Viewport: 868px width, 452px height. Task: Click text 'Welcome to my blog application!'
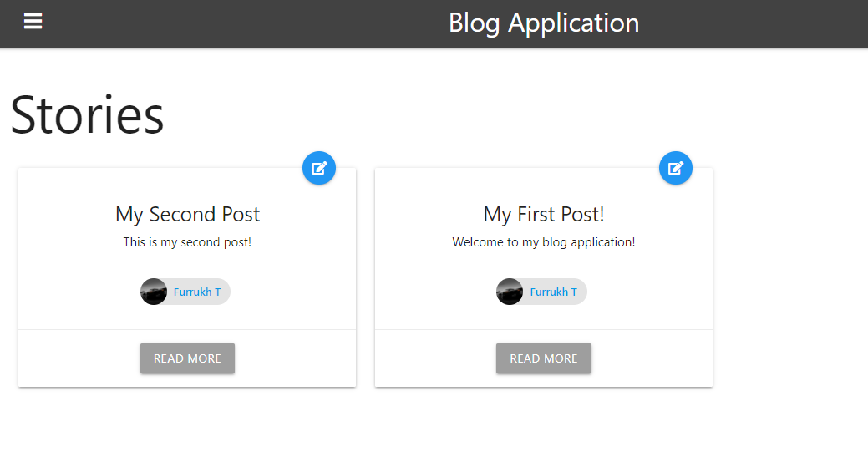[x=544, y=242]
